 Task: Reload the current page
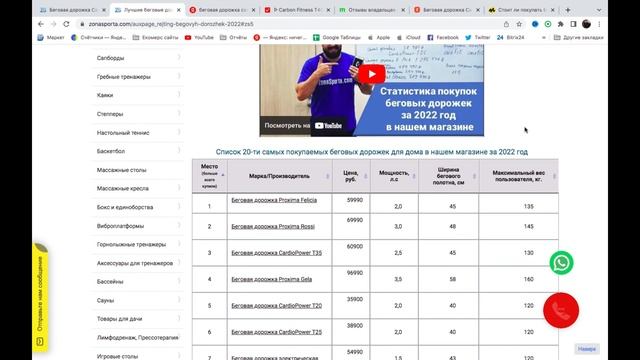coord(67,24)
